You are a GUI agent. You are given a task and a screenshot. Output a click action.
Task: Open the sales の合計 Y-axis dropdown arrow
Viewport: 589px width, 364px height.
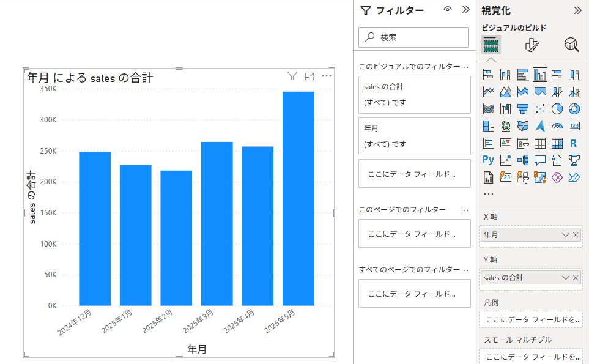[x=565, y=278]
